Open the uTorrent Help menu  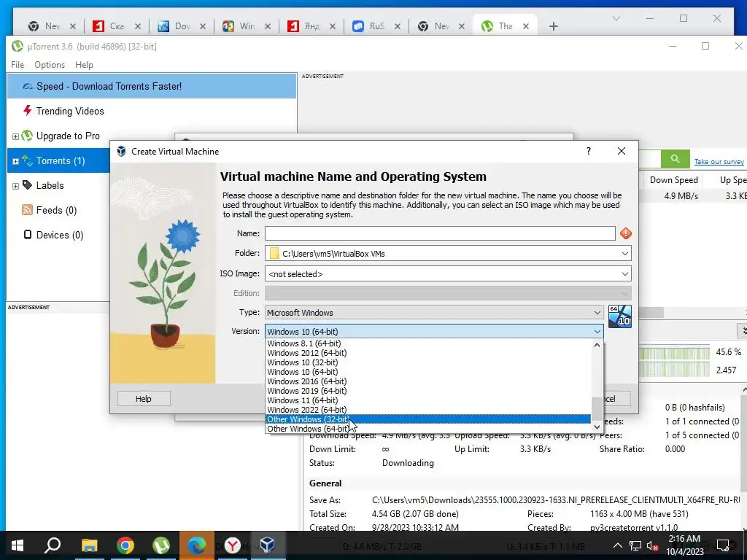click(84, 65)
